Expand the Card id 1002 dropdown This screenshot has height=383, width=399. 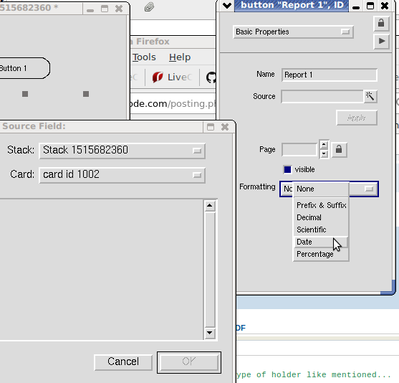click(x=122, y=175)
